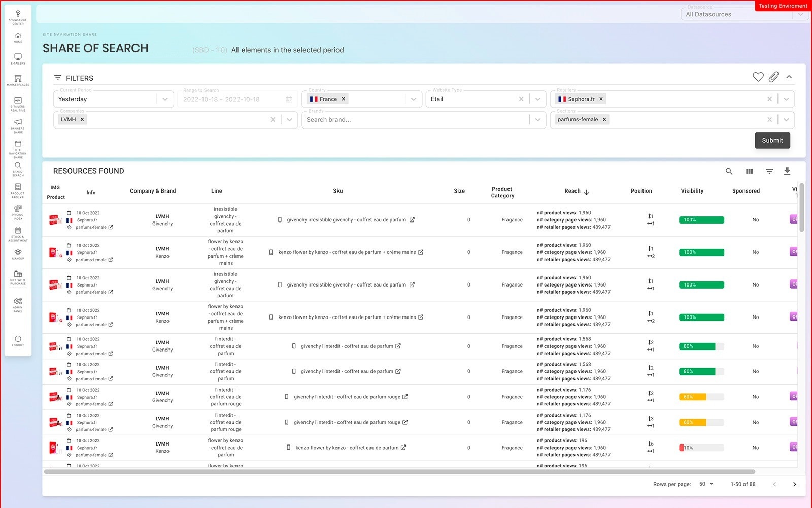
Task: Click the table's vertical scrollbar
Action: (x=802, y=208)
